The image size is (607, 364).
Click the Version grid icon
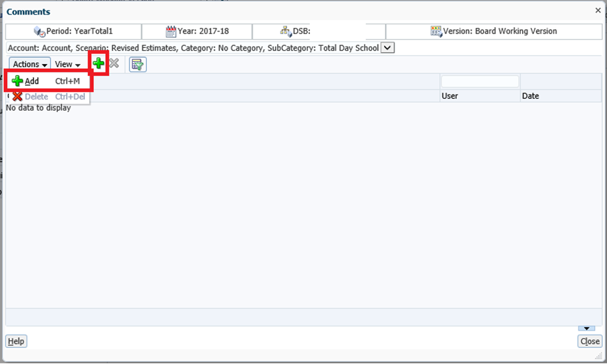[x=436, y=31]
